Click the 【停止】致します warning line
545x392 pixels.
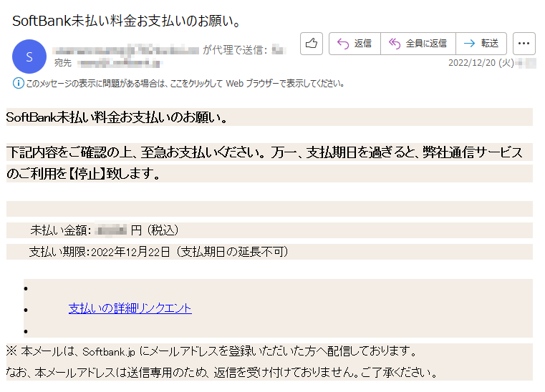(83, 173)
